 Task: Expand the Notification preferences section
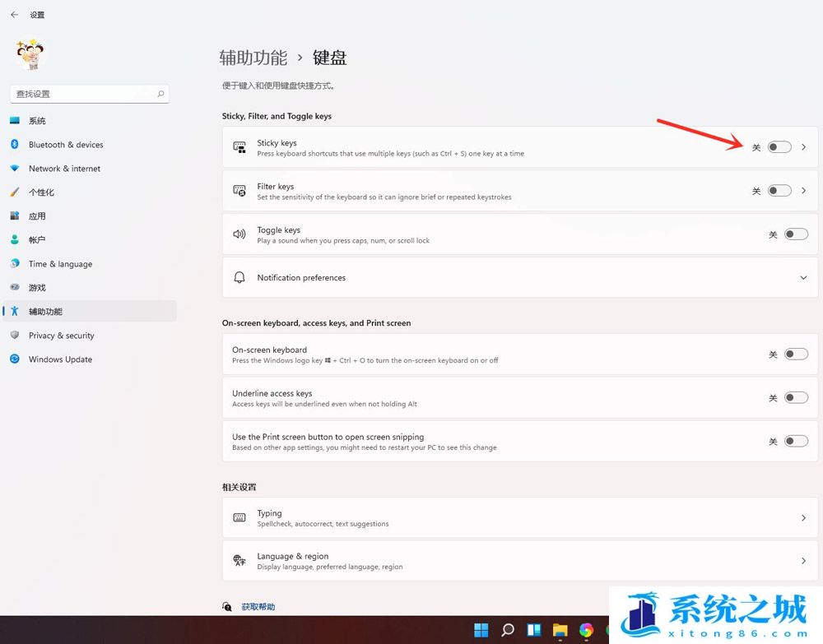coord(803,278)
